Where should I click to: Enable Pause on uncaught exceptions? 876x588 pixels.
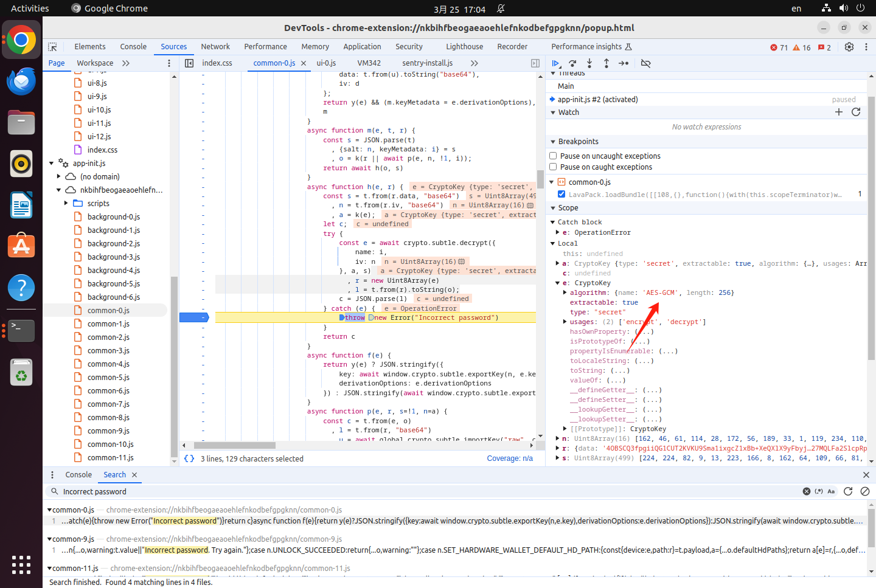point(553,156)
